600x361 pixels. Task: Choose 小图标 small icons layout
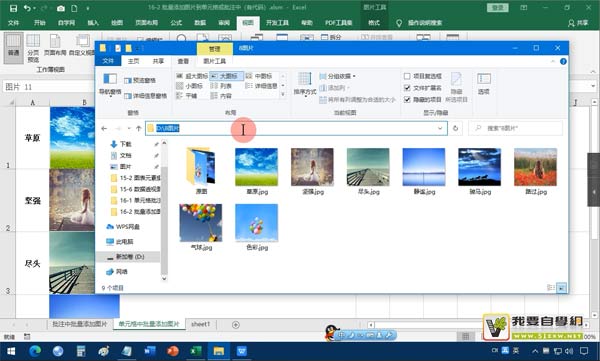[x=189, y=86]
